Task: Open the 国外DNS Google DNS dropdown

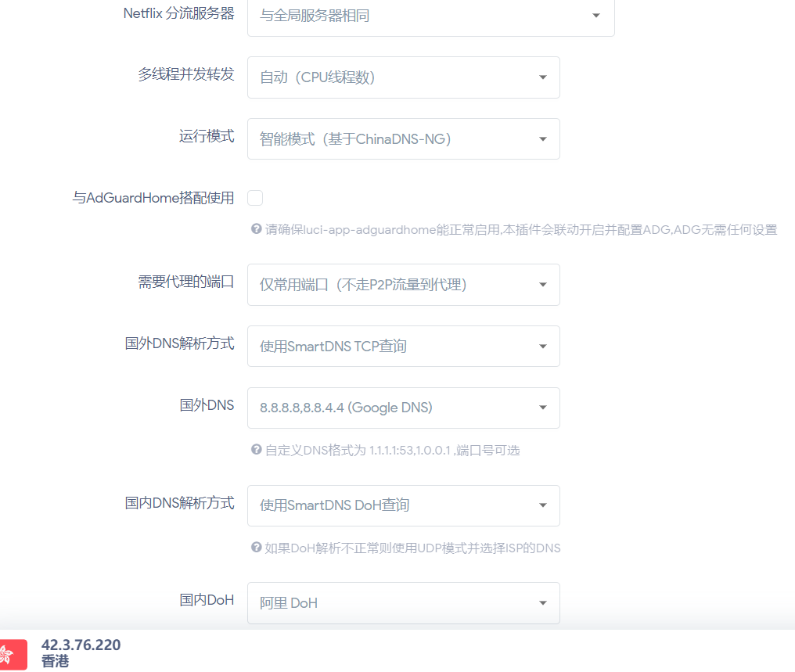Action: tap(404, 408)
